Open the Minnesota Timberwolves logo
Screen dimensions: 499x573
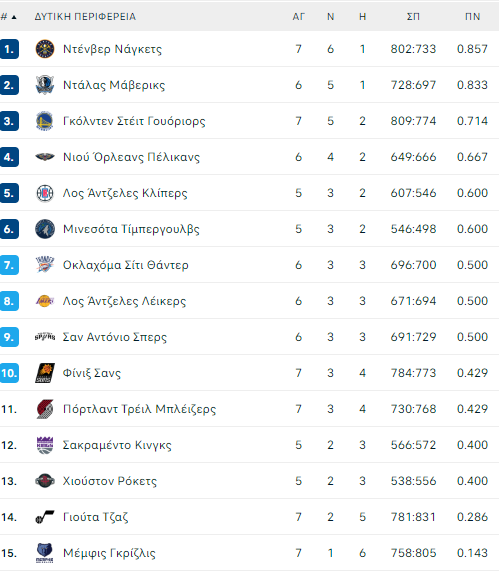(x=45, y=229)
